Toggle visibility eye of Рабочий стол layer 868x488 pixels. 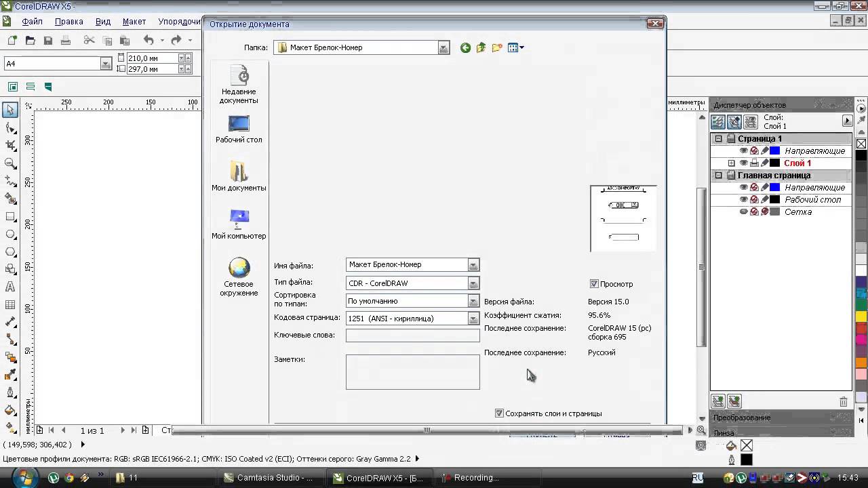click(743, 200)
